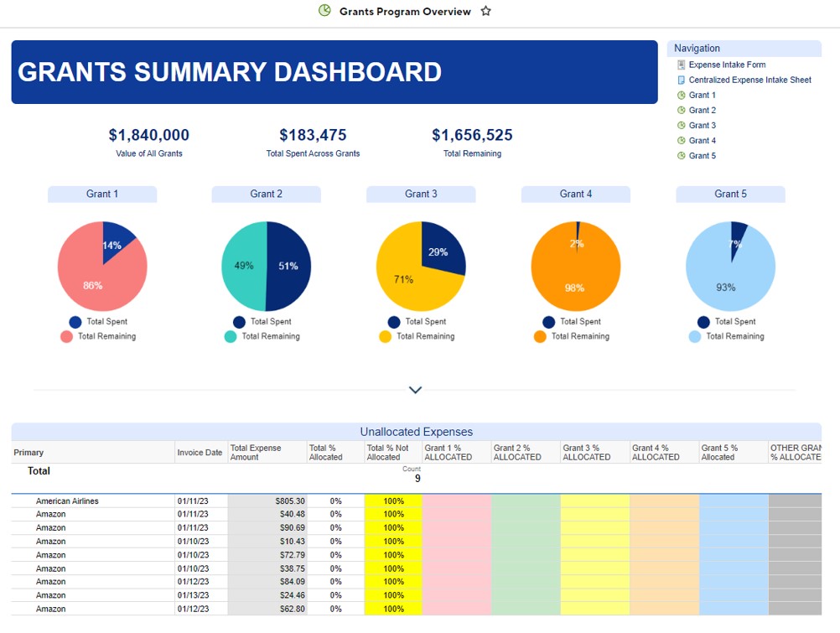The height and width of the screenshot is (633, 840).
Task: Click the Grant 4 dashboard icon in Navigation
Action: (682, 141)
